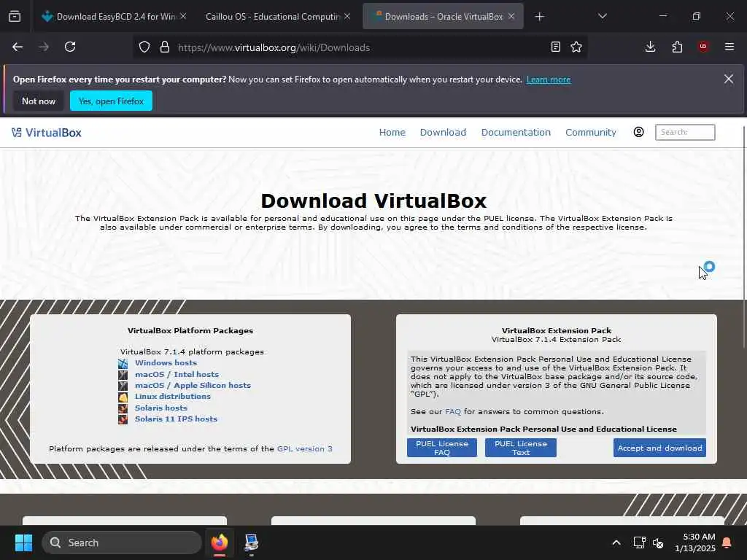Image resolution: width=747 pixels, height=560 pixels.
Task: Follow the Learn more link
Action: [549, 79]
